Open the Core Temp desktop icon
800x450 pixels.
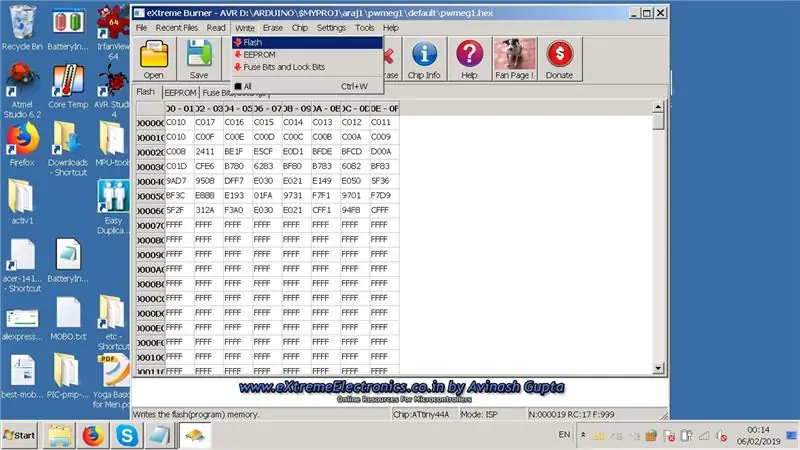click(68, 86)
